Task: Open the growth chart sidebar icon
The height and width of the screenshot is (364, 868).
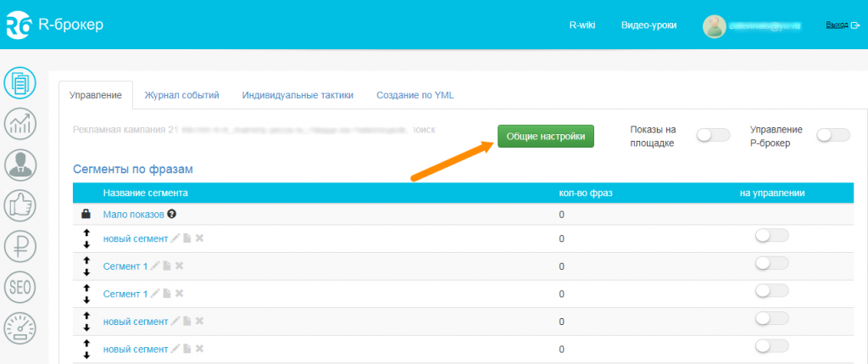Action: click(x=20, y=124)
